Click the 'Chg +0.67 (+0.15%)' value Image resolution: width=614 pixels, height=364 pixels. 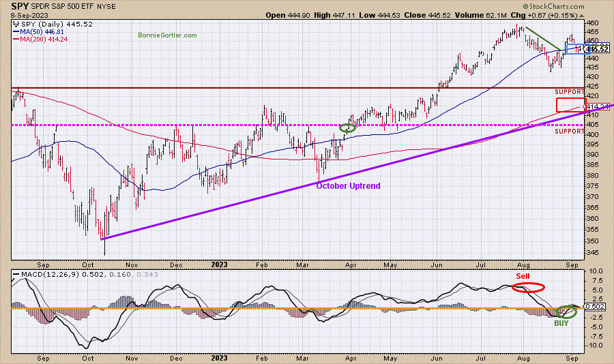544,15
